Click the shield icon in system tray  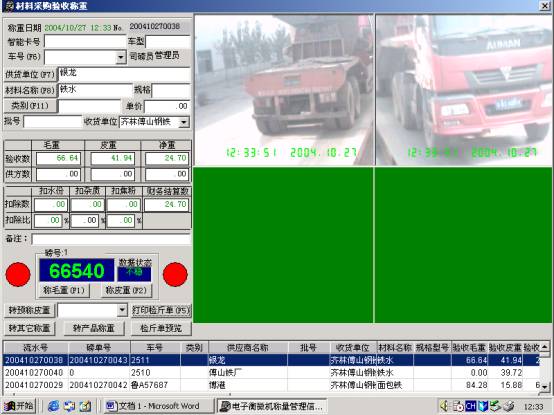(482, 406)
